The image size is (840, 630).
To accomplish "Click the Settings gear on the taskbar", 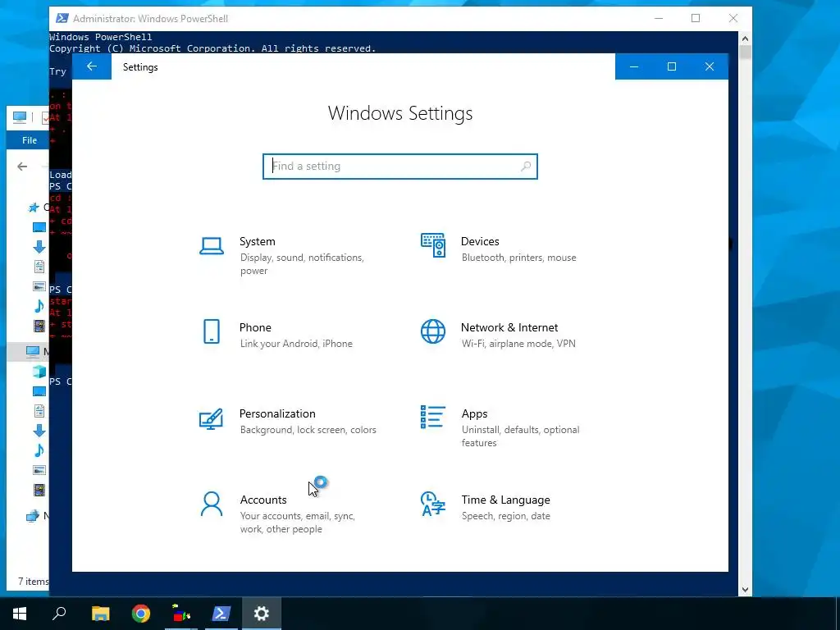I will click(262, 614).
